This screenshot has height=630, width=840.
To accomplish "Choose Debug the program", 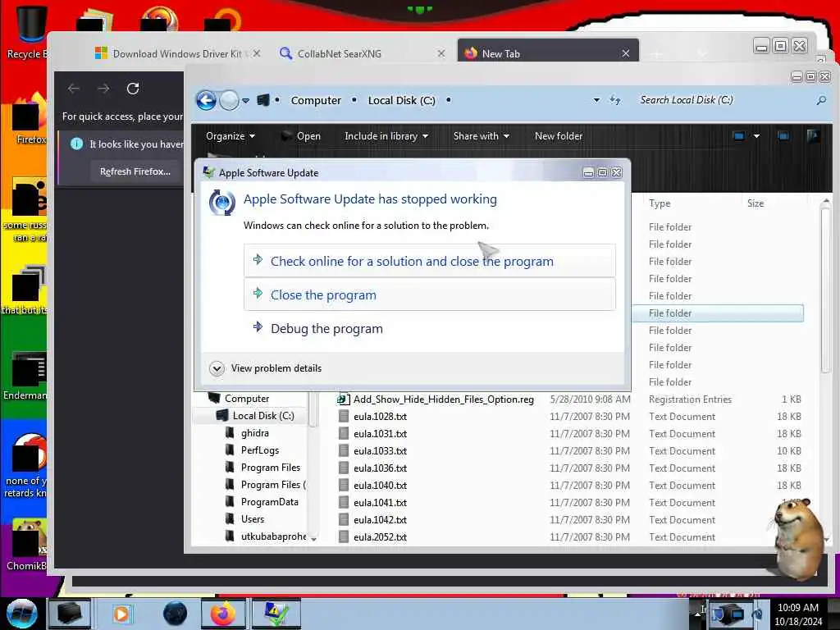I will 430,328.
